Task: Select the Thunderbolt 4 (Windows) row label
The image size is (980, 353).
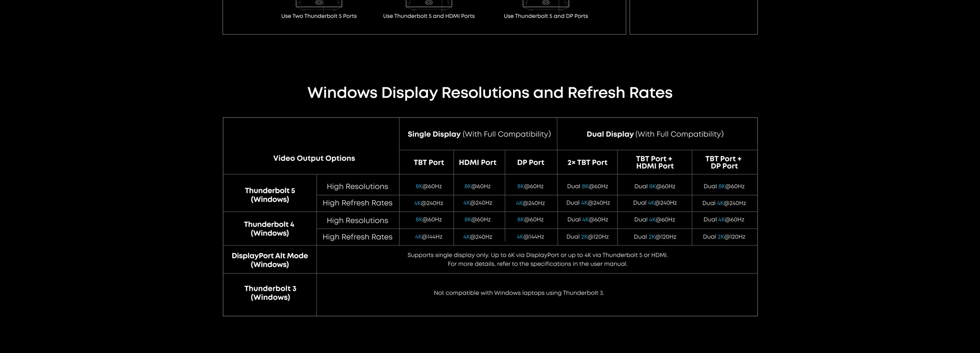Action: [269, 229]
